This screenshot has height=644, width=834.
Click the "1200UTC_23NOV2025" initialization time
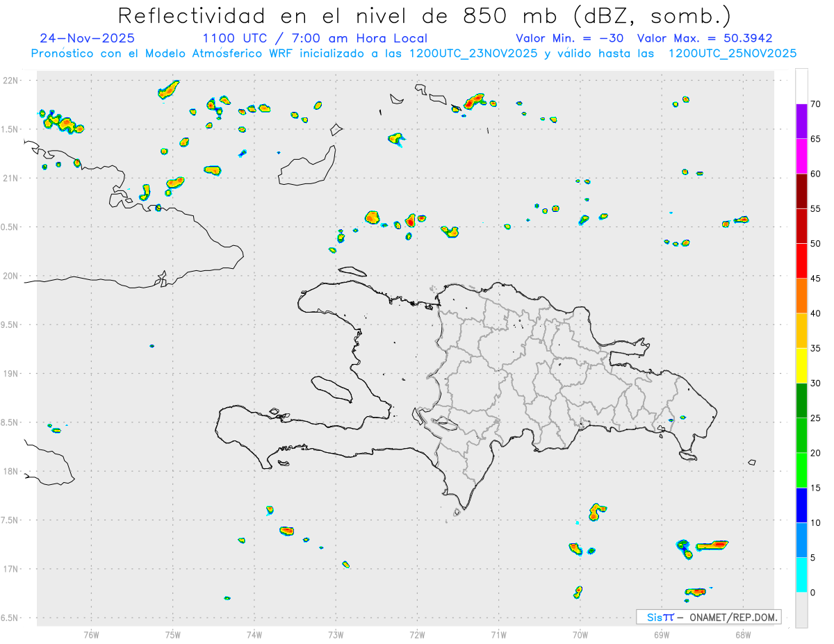pyautogui.click(x=473, y=53)
